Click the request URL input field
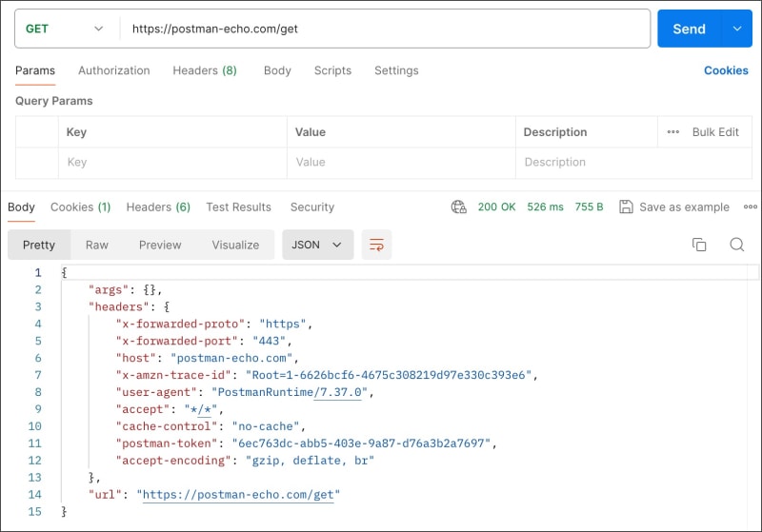The height and width of the screenshot is (532, 762). (x=381, y=29)
